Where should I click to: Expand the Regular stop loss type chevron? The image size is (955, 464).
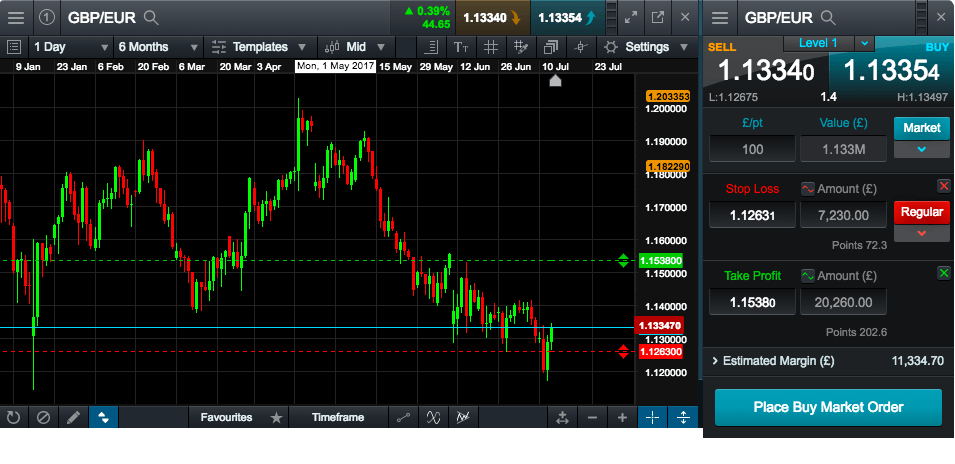(x=922, y=233)
